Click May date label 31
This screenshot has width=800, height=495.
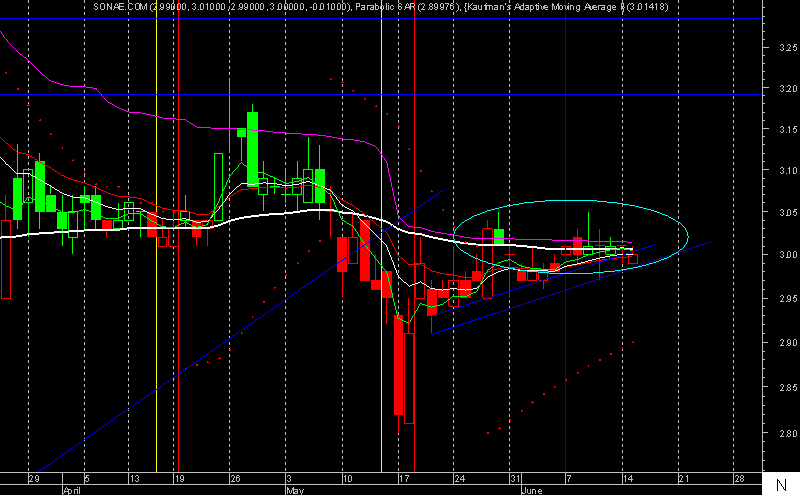(x=515, y=479)
